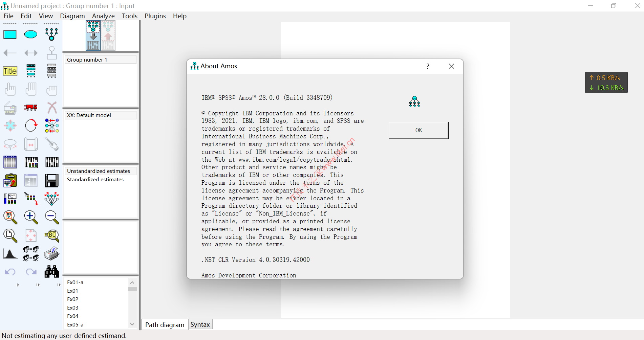Select the draw covariance double-headed arrow tool

tap(31, 53)
